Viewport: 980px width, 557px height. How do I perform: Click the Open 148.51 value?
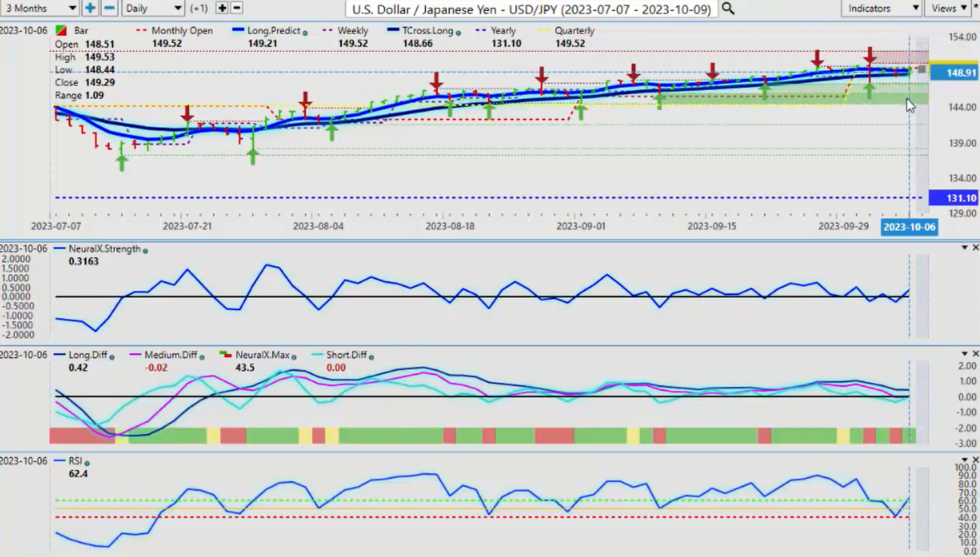99,44
